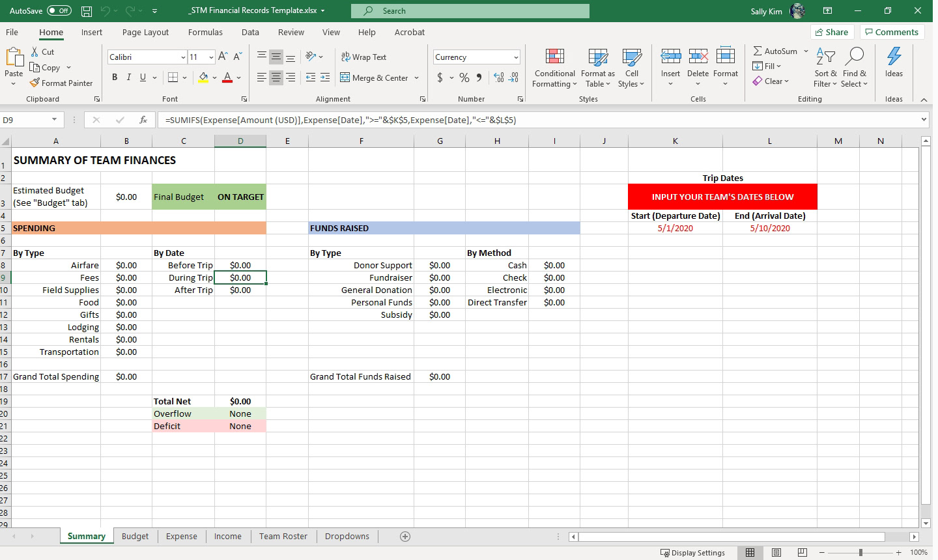Toggle Bold formatting
Viewport: 938px width, 560px height.
coord(115,77)
